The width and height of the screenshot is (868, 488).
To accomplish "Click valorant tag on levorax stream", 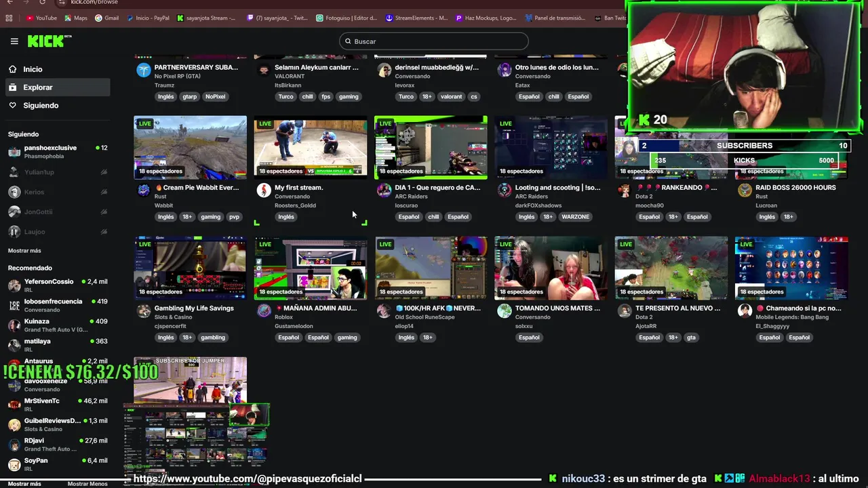I will click(x=451, y=97).
